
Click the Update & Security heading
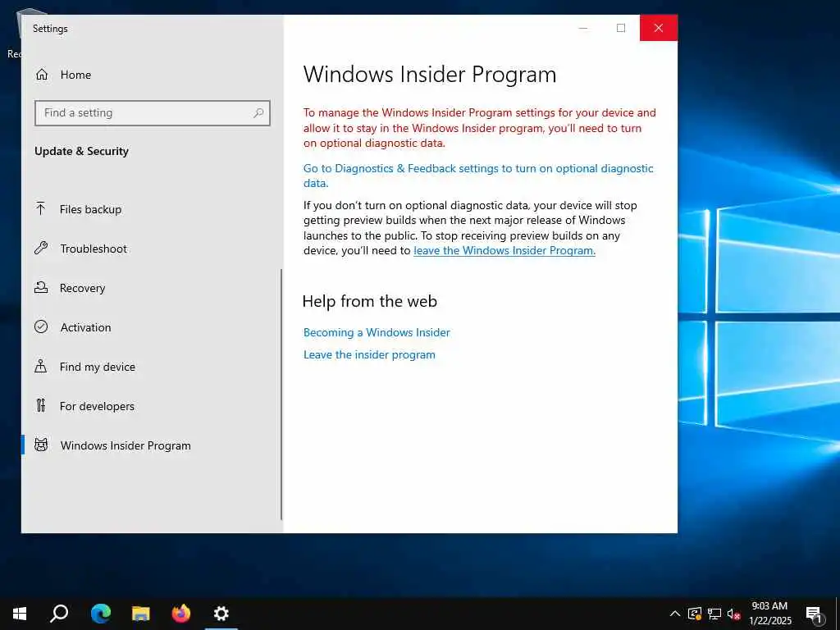coord(81,151)
